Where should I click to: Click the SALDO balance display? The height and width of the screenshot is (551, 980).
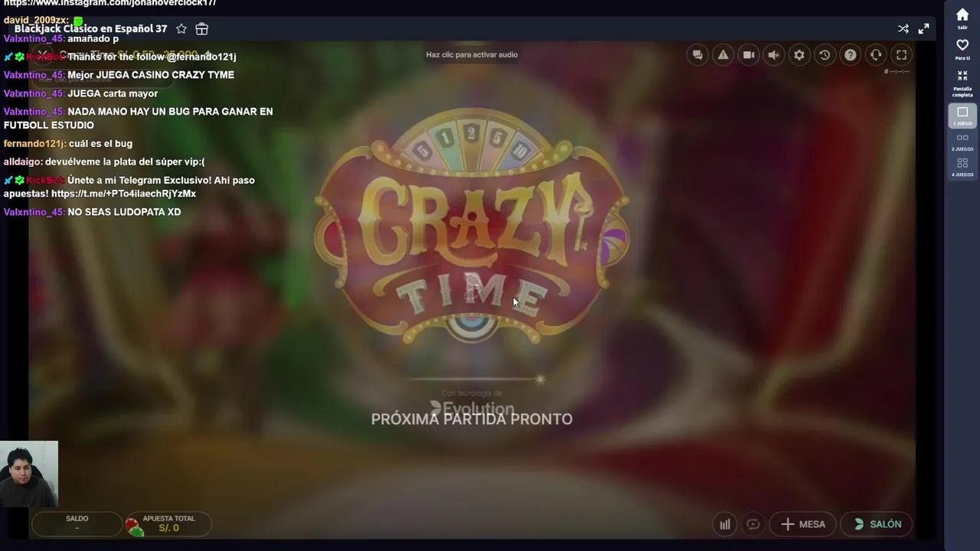point(77,524)
